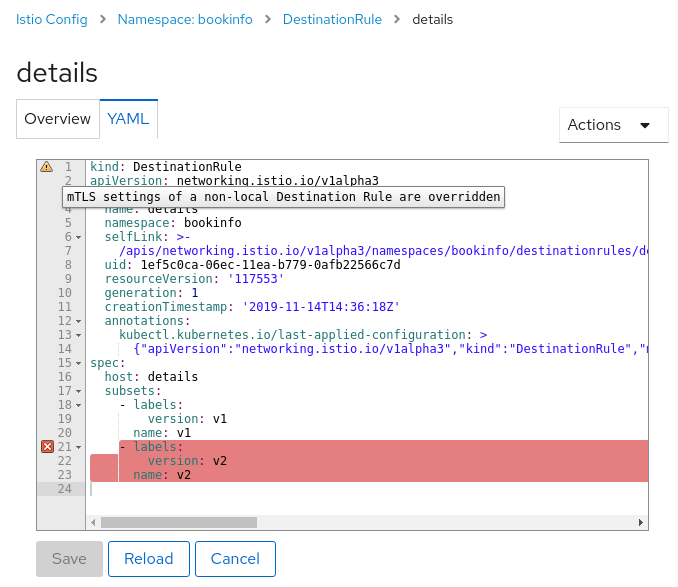This screenshot has height=587, width=678.
Task: Click the creationTimestamp line
Action: (x=252, y=306)
